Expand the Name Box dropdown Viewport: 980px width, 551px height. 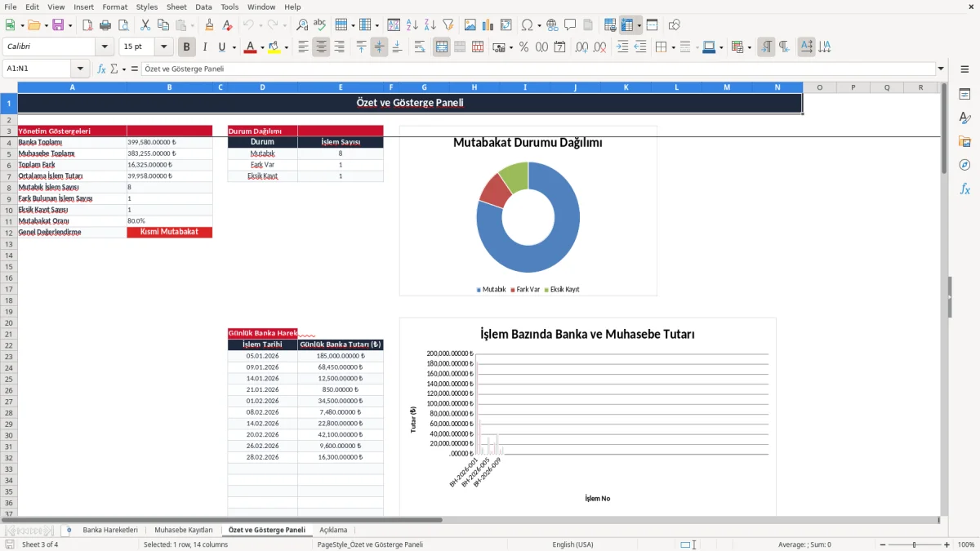coord(80,69)
